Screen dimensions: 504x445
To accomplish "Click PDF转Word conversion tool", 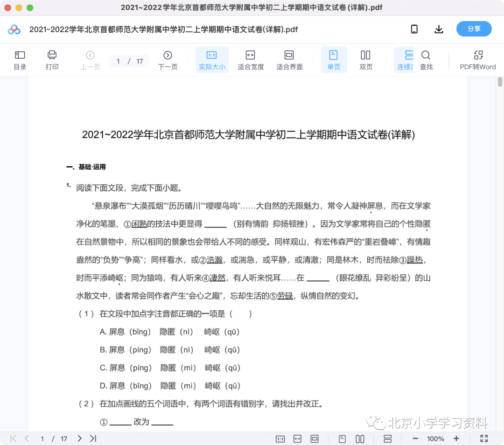I will (478, 60).
